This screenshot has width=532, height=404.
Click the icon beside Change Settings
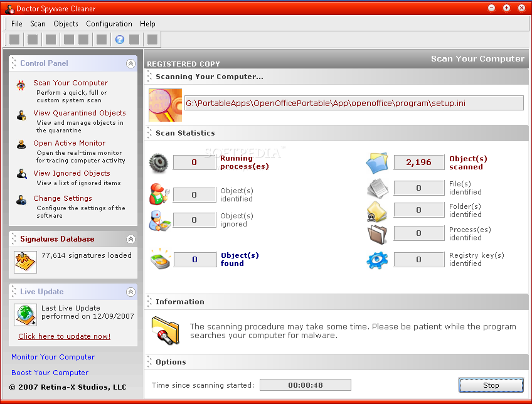click(21, 200)
